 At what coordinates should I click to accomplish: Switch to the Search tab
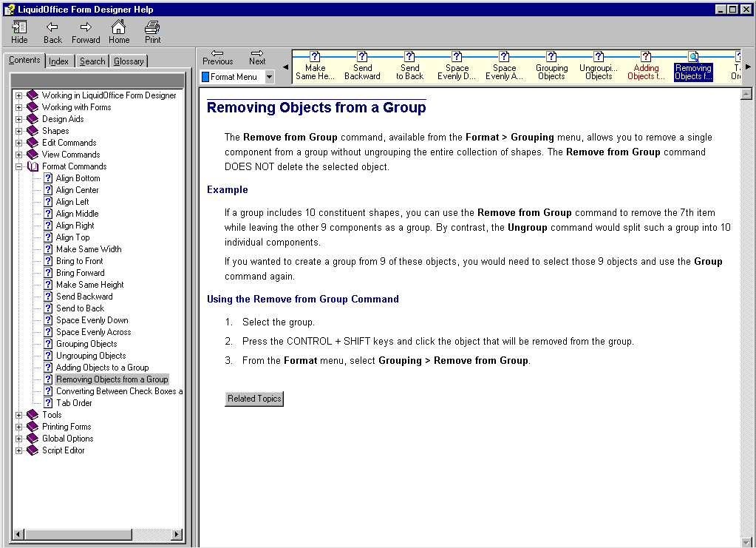(x=92, y=61)
